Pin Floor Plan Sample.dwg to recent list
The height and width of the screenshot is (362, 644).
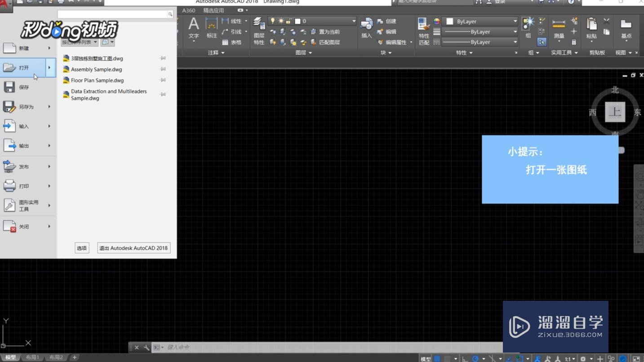coord(163,80)
